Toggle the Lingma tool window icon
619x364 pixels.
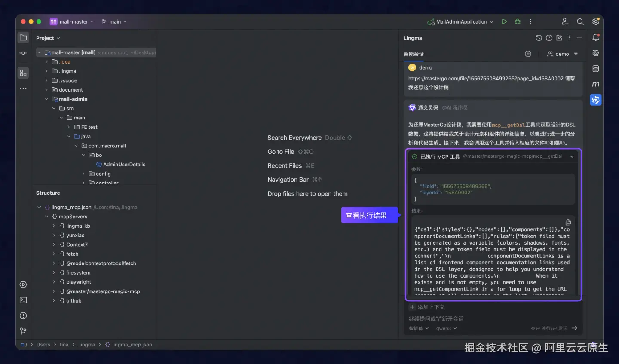coord(596,100)
